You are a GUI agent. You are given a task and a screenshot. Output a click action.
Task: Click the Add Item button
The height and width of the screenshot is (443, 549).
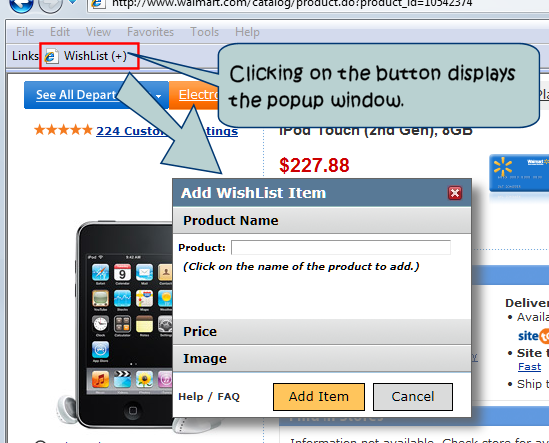(319, 397)
